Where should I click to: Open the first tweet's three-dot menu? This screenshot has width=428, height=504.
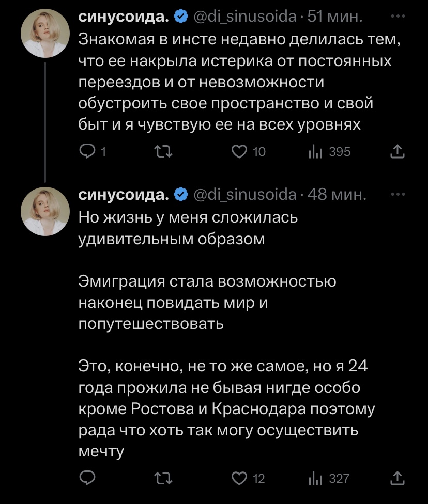pyautogui.click(x=396, y=17)
